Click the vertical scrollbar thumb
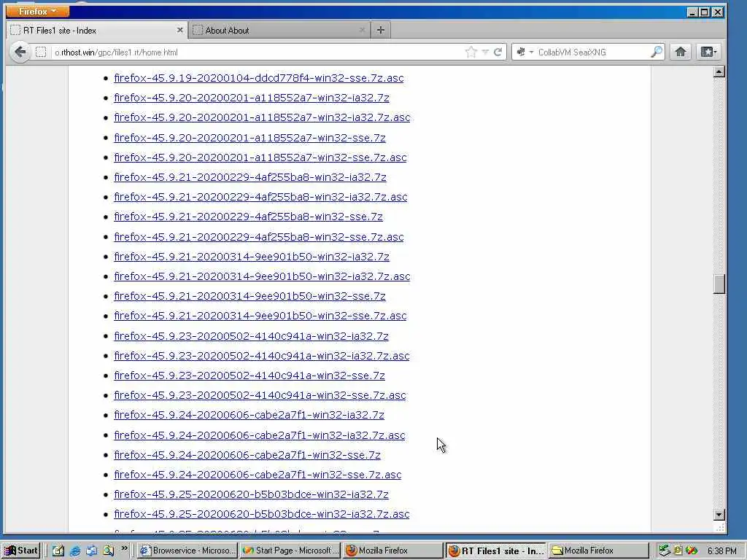 (719, 284)
